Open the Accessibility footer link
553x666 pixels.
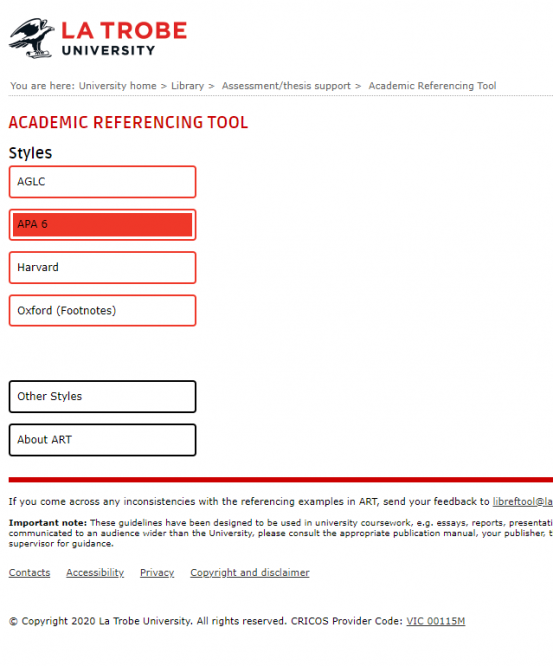(x=95, y=573)
